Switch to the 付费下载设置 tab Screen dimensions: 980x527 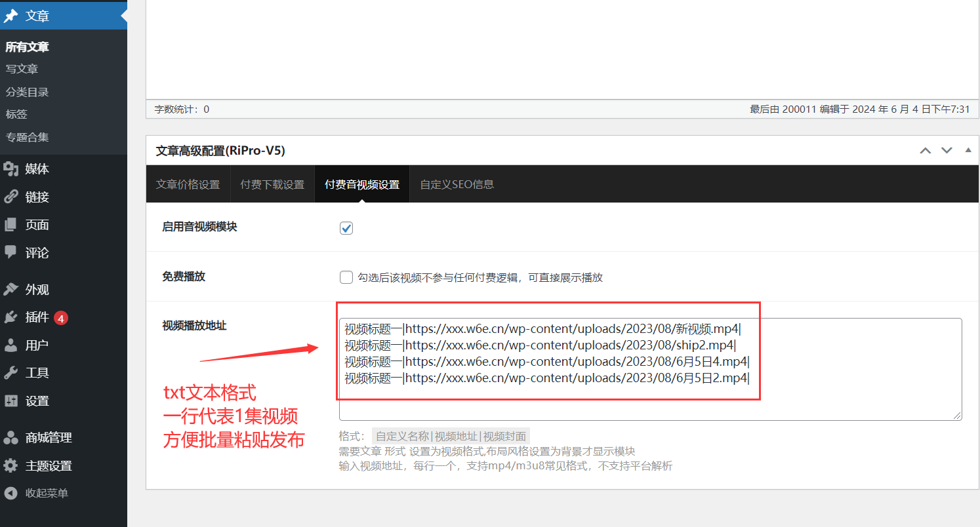point(273,184)
